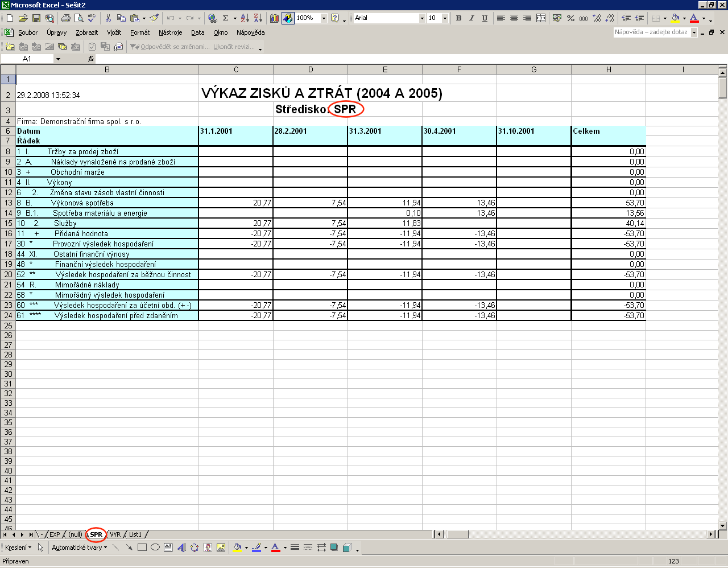The width and height of the screenshot is (728, 568).
Task: Expand the Automatické tvary menu
Action: (x=79, y=548)
